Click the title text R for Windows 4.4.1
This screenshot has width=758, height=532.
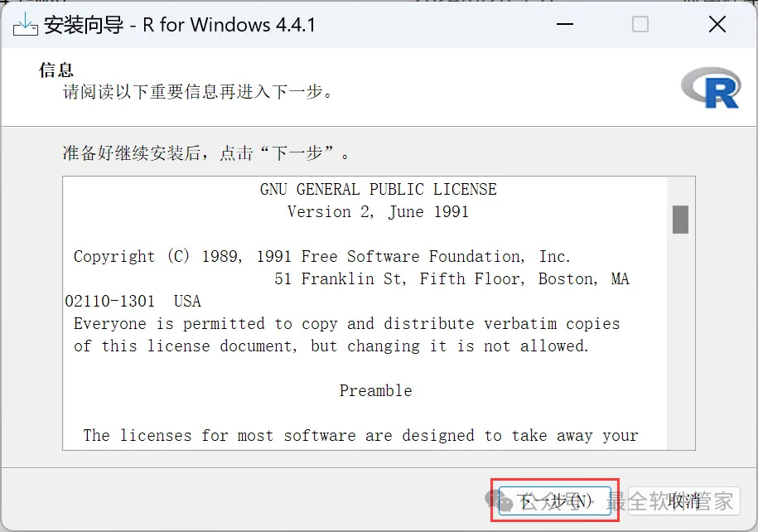coord(229,25)
